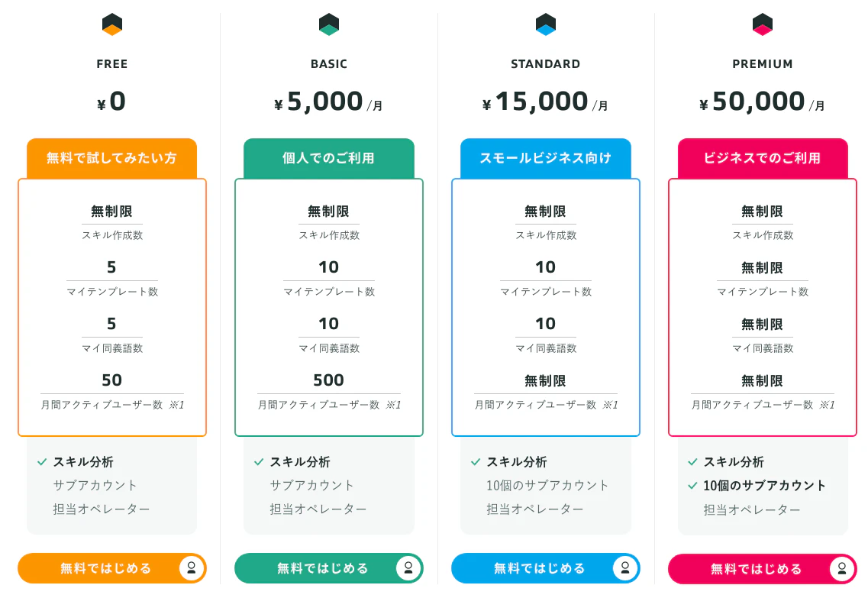Click the account icon inside the BASIC signup button
Screen dimensions: 868x598
(x=408, y=568)
